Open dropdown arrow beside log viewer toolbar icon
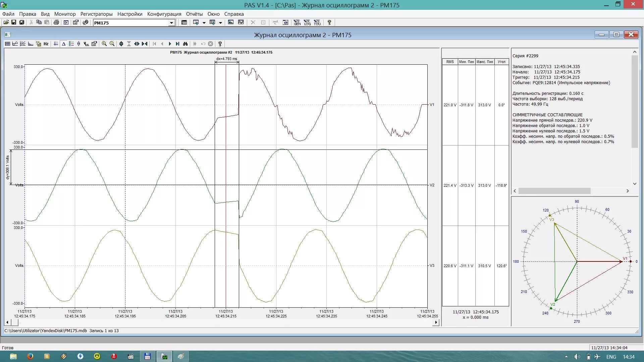Image resolution: width=644 pixels, height=362 pixels. (x=220, y=23)
